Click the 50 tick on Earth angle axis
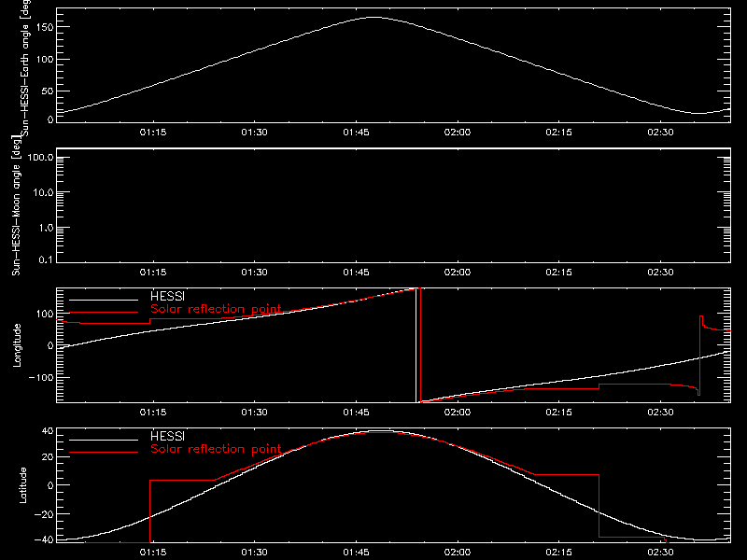Image resolution: width=747 pixels, height=560 pixels. (48, 91)
